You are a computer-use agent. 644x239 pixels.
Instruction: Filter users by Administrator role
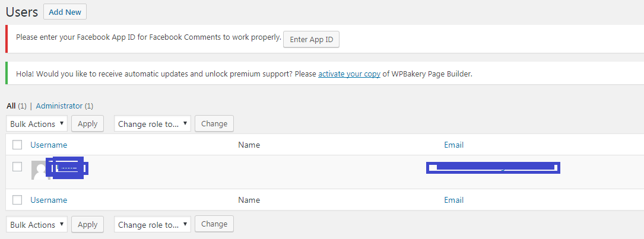pyautogui.click(x=59, y=106)
